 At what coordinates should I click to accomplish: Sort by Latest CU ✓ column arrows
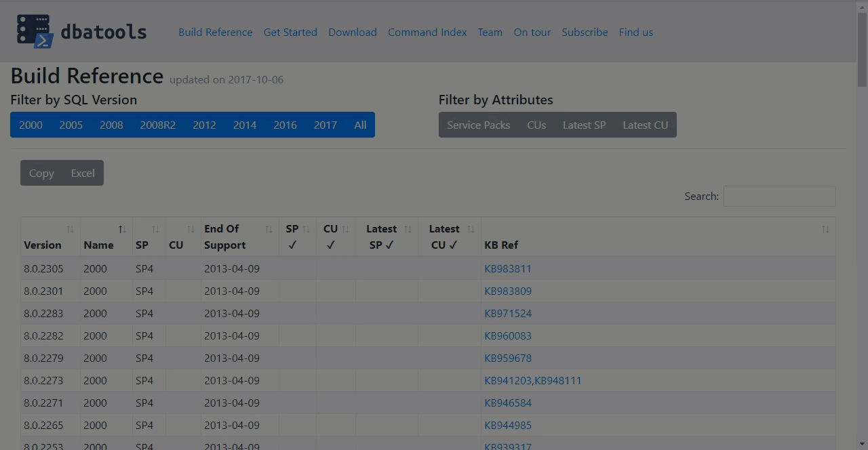[x=471, y=230]
